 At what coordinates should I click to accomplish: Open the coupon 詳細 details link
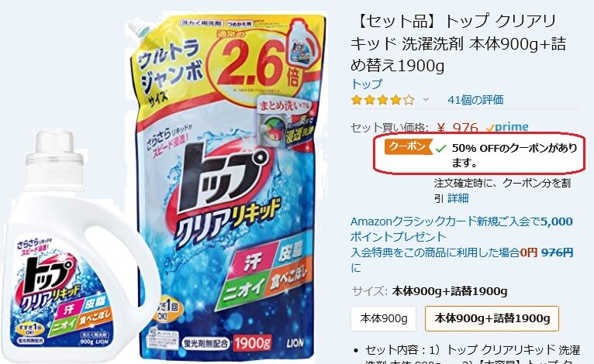click(458, 198)
